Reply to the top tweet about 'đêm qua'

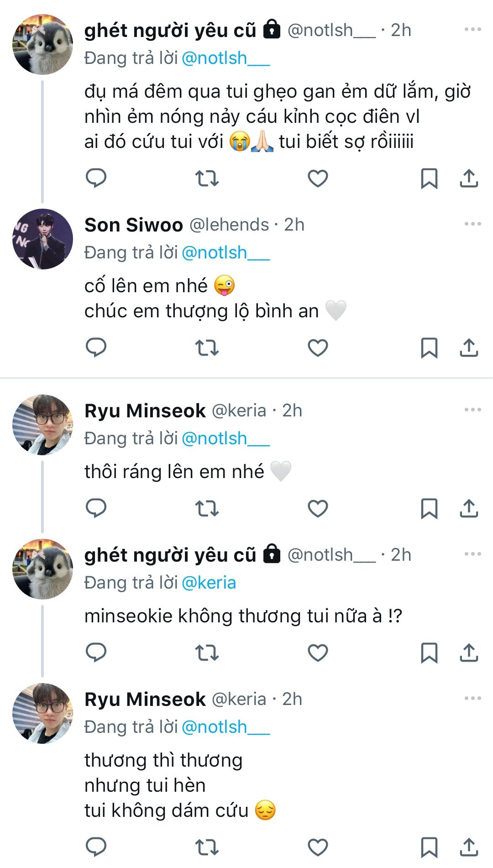pos(96,178)
